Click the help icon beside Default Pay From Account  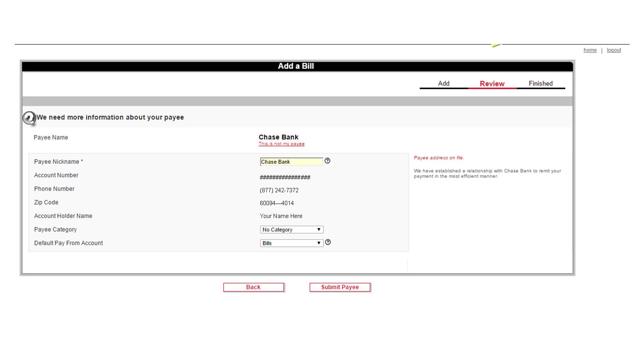click(x=328, y=242)
